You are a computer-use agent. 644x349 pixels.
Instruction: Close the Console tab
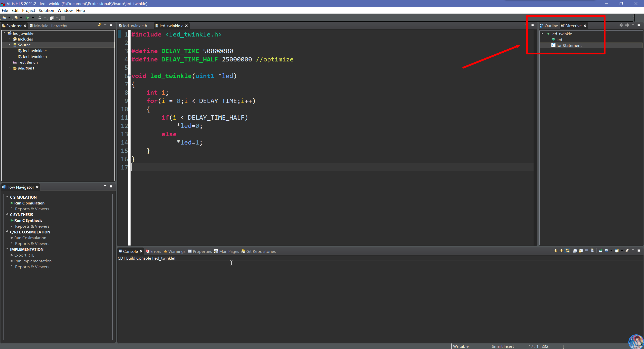pos(141,251)
